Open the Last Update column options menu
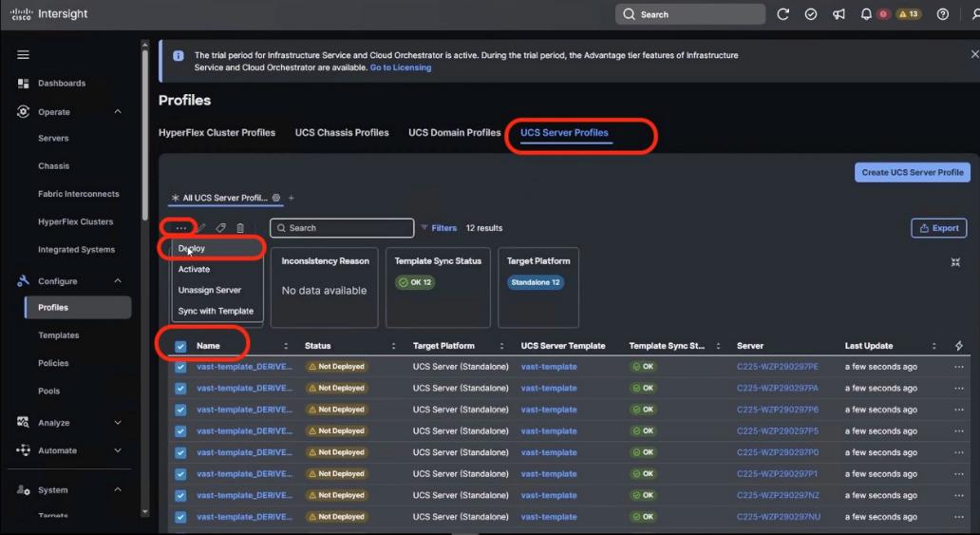 pos(933,345)
